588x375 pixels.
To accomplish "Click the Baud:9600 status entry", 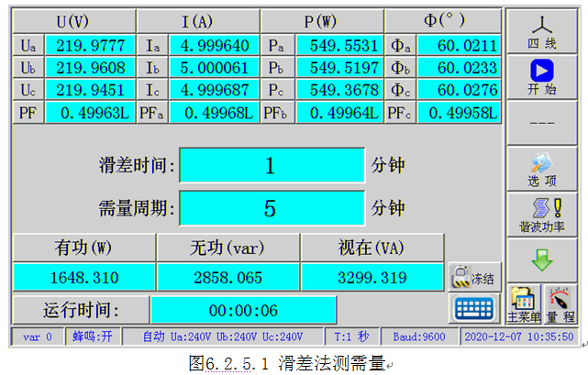I will [419, 336].
